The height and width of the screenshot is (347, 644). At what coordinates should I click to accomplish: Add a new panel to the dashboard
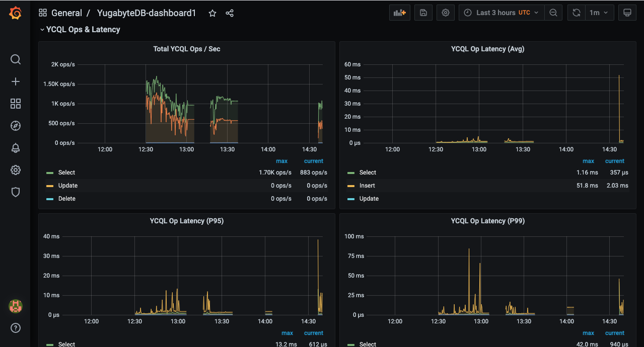pos(399,12)
